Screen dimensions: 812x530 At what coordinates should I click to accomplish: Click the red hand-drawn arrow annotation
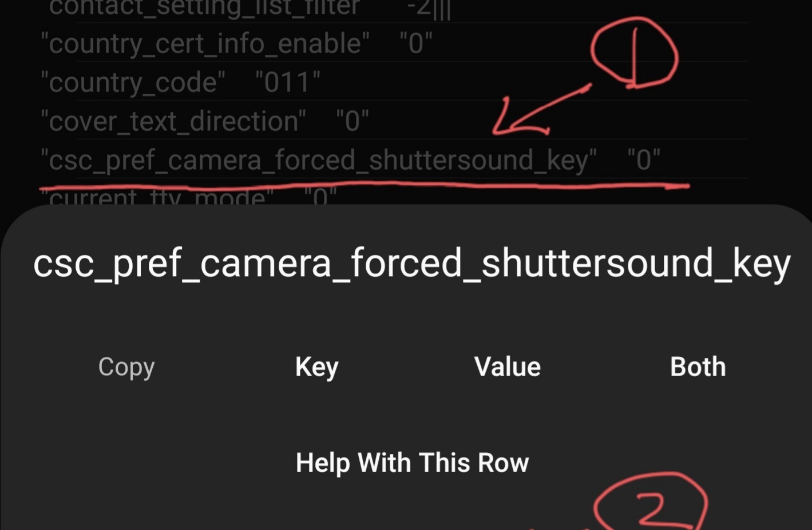point(541,110)
